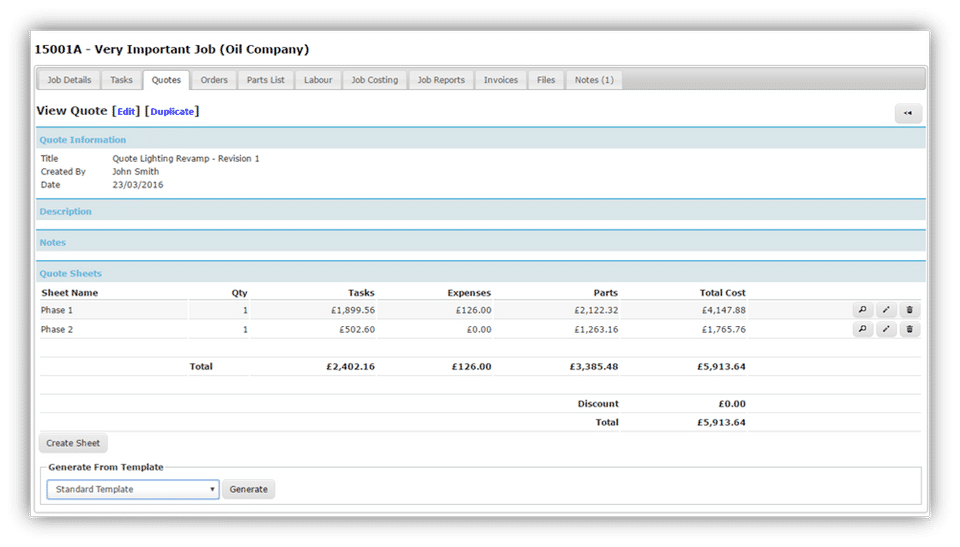Screen dimensions: 960x547
Task: Select the Phase 1 sheet name
Action: pyautogui.click(x=56, y=310)
